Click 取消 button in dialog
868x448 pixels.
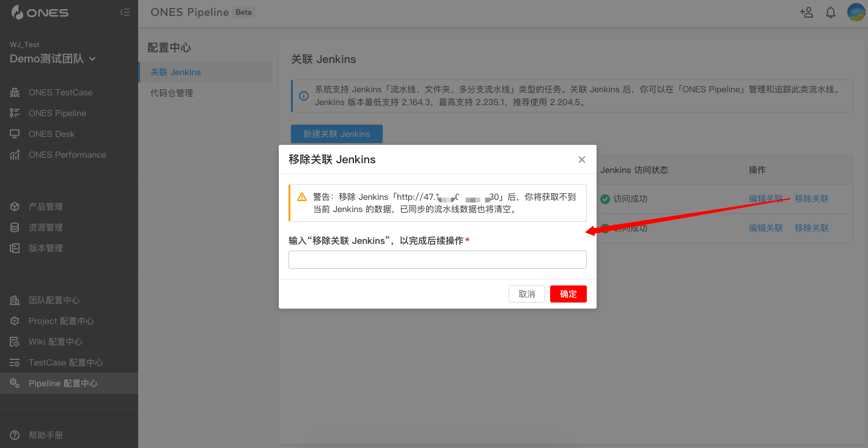click(527, 294)
